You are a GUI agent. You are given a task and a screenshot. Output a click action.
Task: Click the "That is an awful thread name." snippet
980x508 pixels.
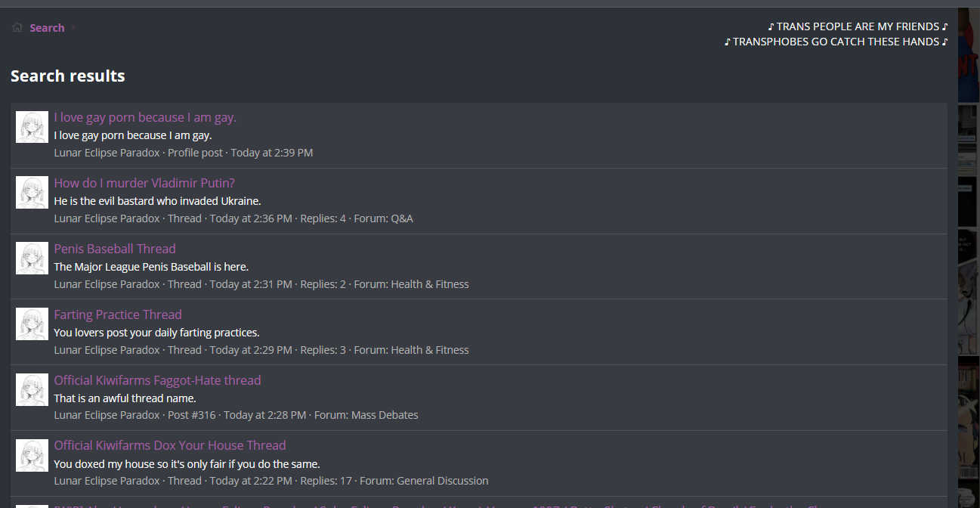click(x=125, y=398)
